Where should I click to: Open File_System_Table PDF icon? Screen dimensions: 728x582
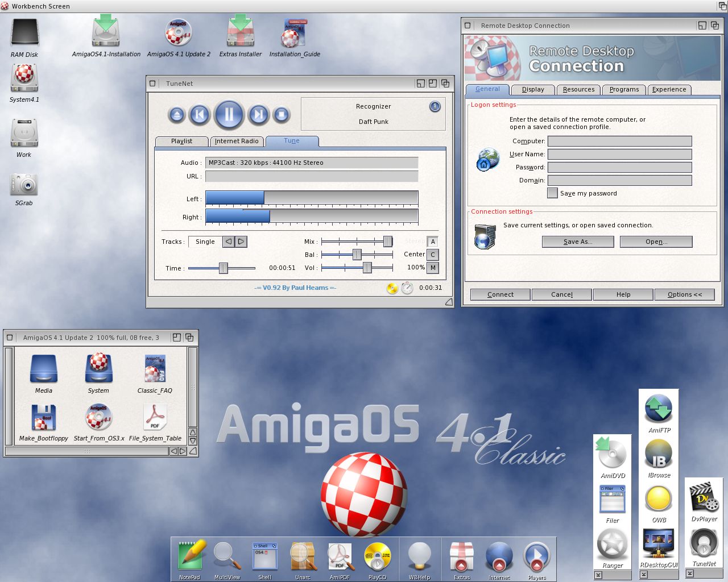pos(155,418)
